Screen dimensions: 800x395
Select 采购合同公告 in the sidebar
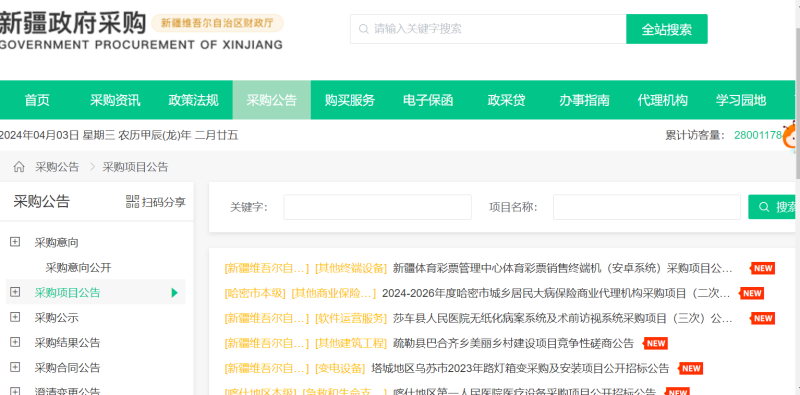(x=67, y=367)
